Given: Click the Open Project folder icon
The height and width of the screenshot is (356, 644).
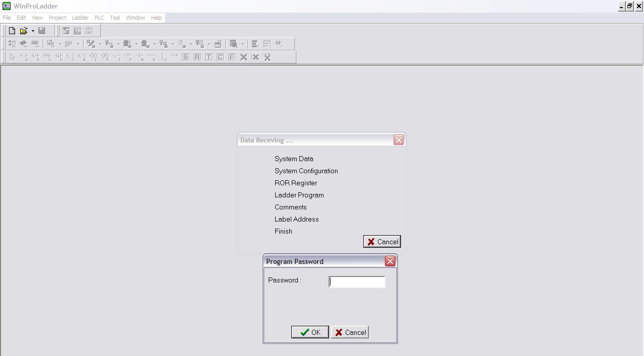Looking at the screenshot, I should [23, 31].
